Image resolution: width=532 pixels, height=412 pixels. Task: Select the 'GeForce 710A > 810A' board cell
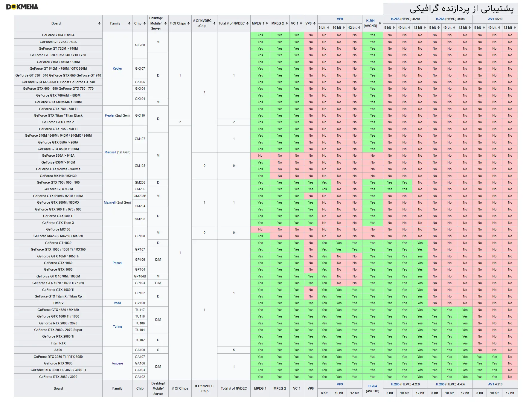pos(58,35)
